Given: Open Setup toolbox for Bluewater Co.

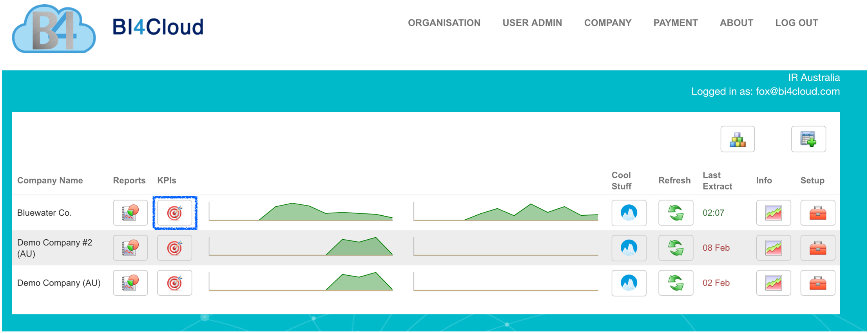Looking at the screenshot, I should coord(817,213).
